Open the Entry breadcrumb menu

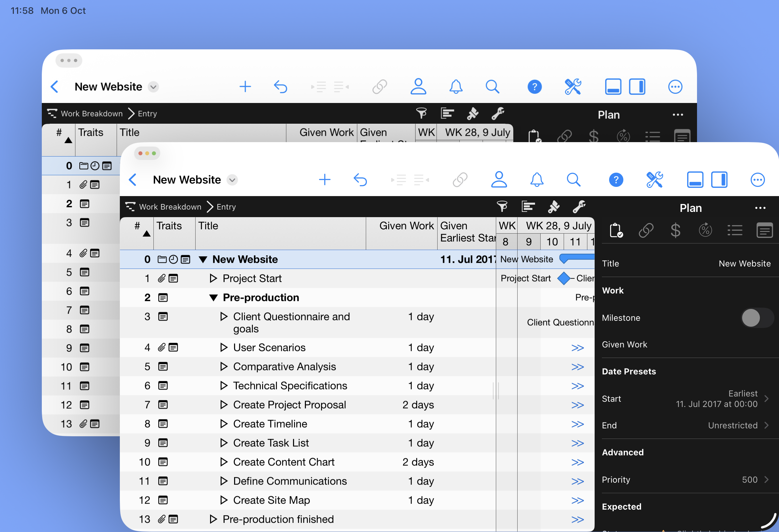pyautogui.click(x=226, y=207)
